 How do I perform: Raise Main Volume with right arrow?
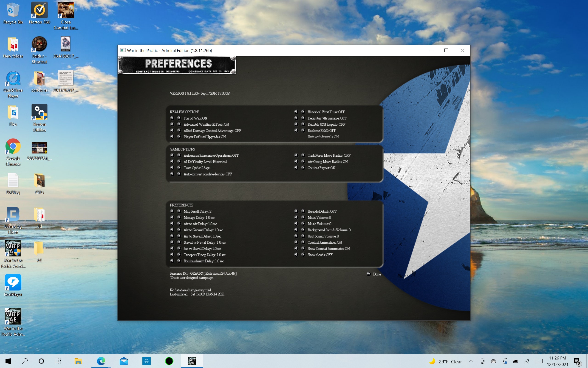[x=303, y=217]
